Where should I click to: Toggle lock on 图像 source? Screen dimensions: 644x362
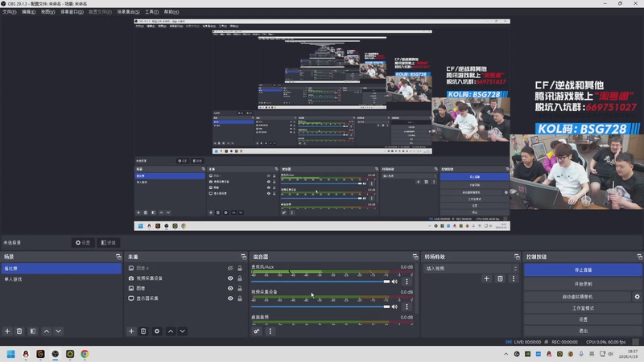(240, 288)
